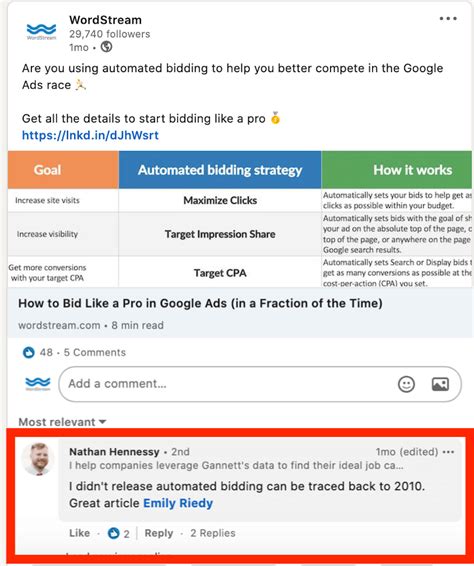This screenshot has width=474, height=566.
Task: Click Nathan Hennessy's profile photo
Action: point(38,459)
